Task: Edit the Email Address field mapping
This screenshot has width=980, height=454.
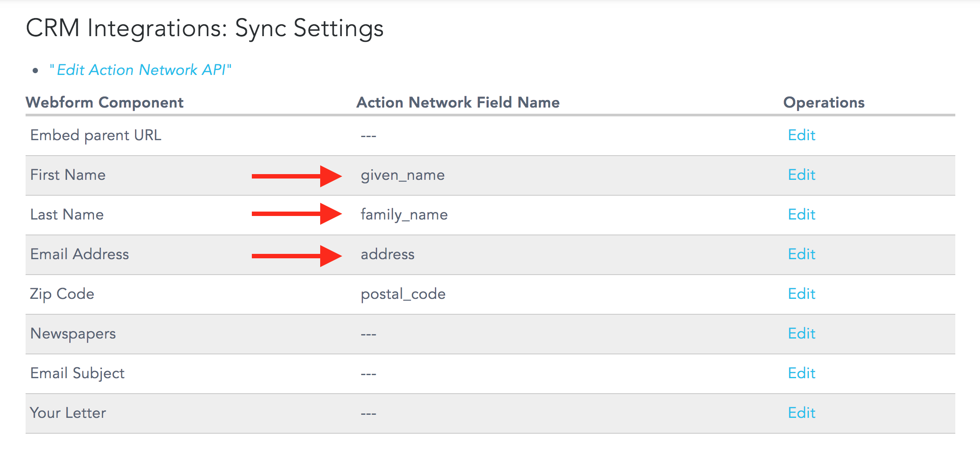Action: 801,254
